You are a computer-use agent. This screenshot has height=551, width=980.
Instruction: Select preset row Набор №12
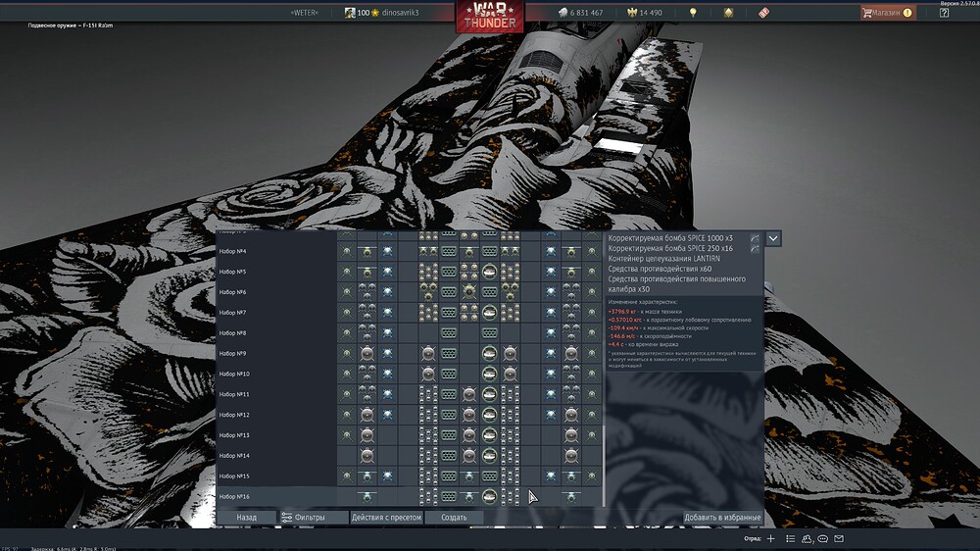click(x=409, y=415)
